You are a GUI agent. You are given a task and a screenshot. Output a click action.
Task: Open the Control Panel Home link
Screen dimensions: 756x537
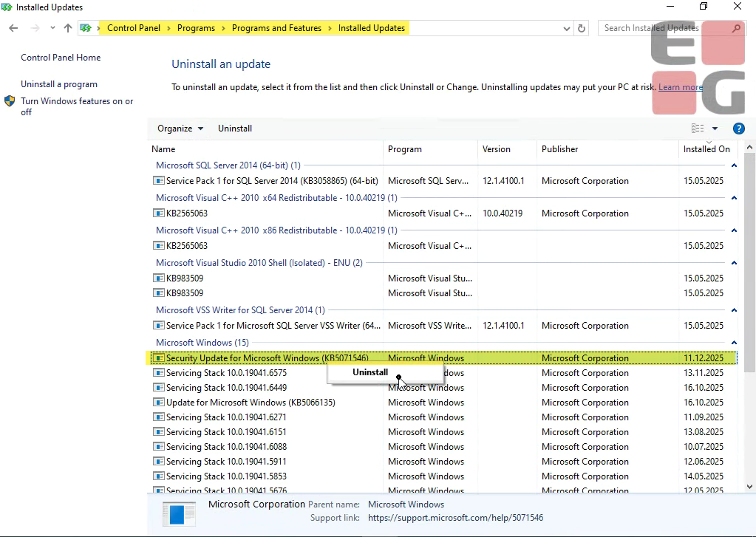(61, 58)
